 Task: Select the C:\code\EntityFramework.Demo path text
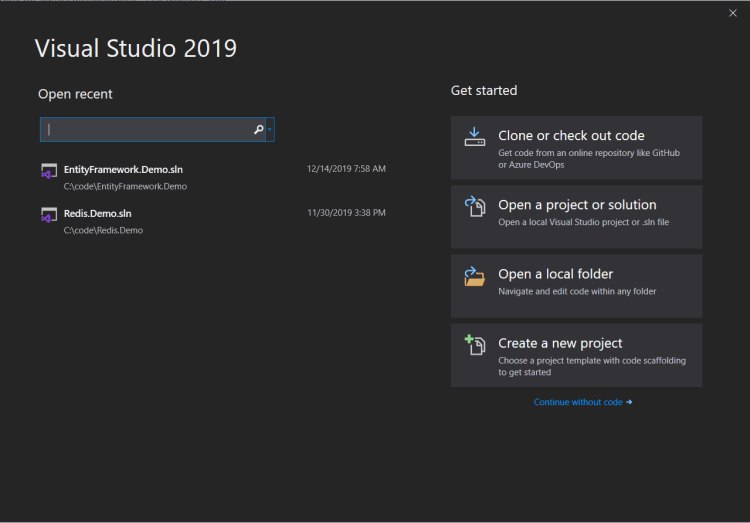[x=125, y=186]
